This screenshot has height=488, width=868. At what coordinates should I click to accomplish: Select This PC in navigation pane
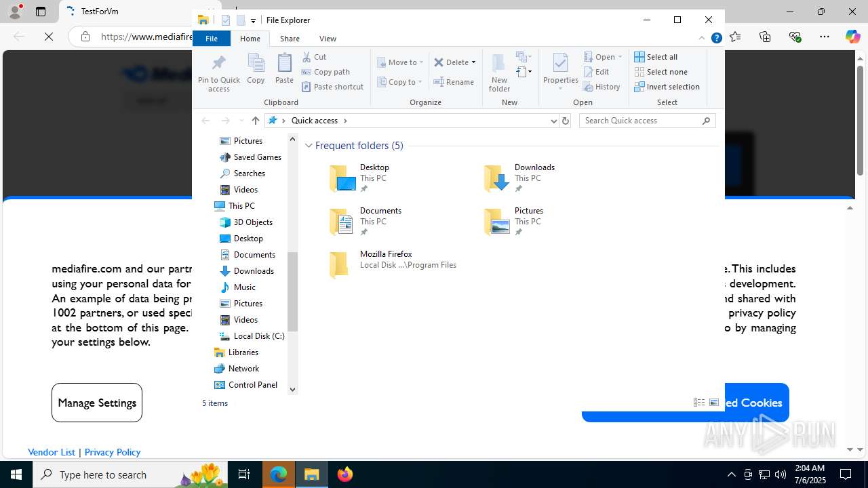(x=234, y=206)
